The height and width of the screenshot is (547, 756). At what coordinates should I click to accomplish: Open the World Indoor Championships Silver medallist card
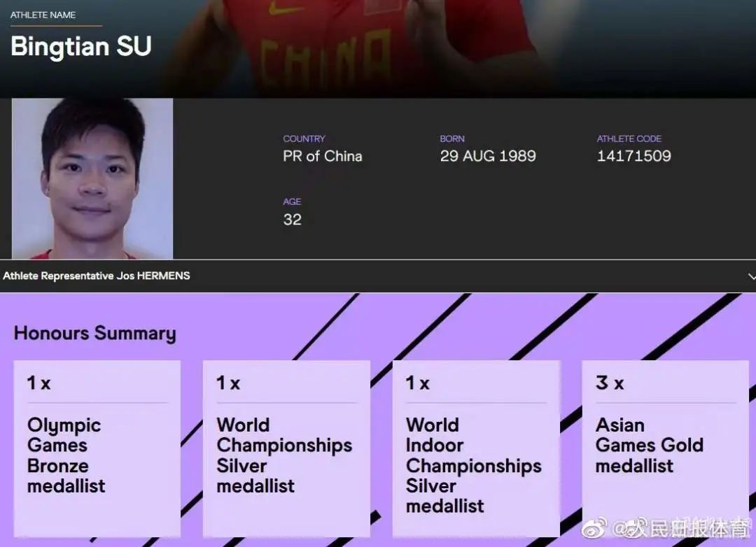pos(475,448)
